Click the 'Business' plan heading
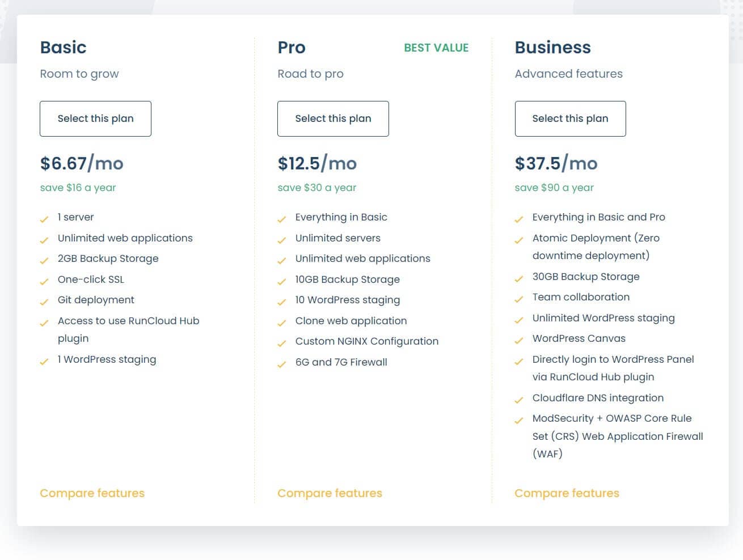 pyautogui.click(x=552, y=48)
